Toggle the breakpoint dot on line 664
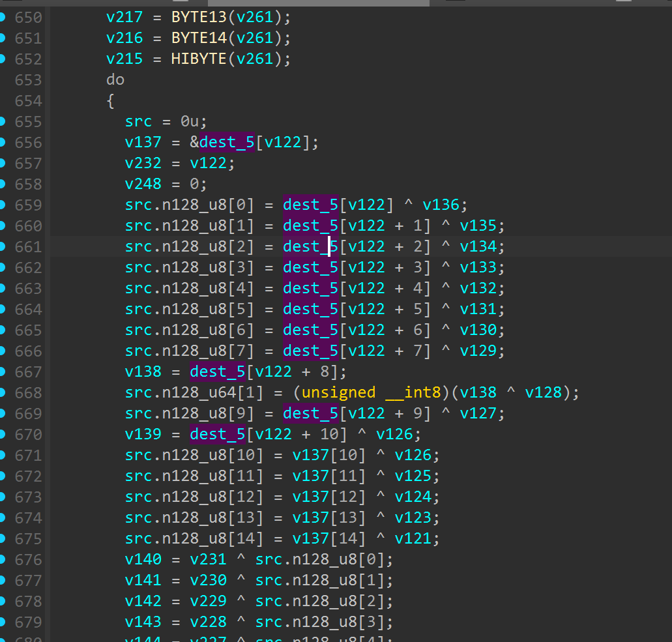Screen dimensions: 672x642 pos(2,309)
